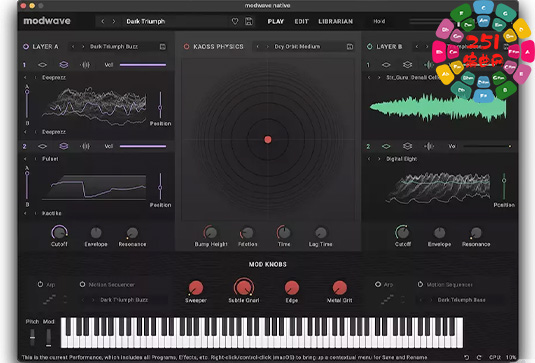Save Kaoss Physics preset Dry Orbit Medium
The image size is (535, 363).
click(x=350, y=47)
